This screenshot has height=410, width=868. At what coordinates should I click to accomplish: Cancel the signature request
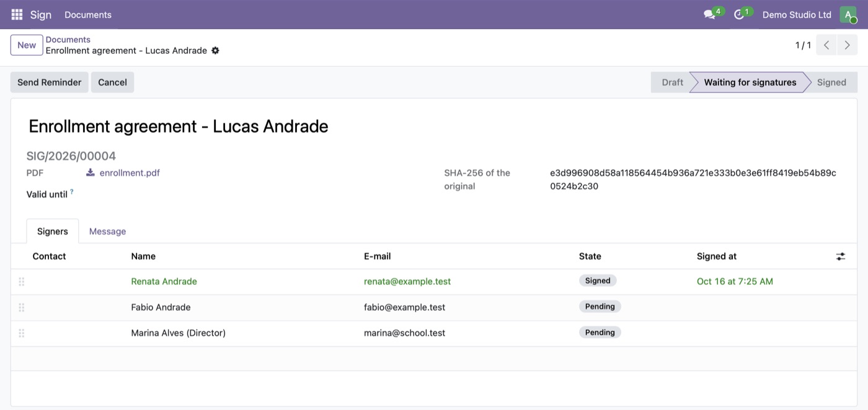[112, 82]
